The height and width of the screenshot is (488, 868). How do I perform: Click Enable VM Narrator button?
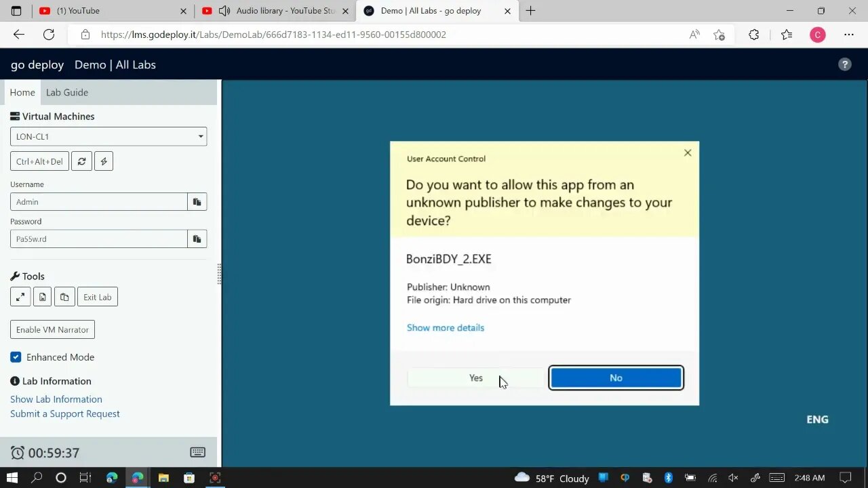coord(52,329)
